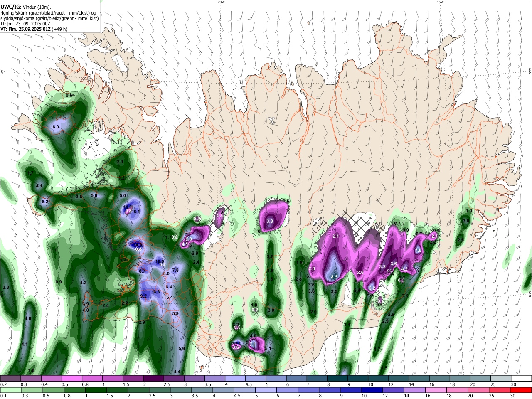Image resolution: width=532 pixels, height=399 pixels.
Task: Click the 8.3 precipitation value
Action: (157, 292)
